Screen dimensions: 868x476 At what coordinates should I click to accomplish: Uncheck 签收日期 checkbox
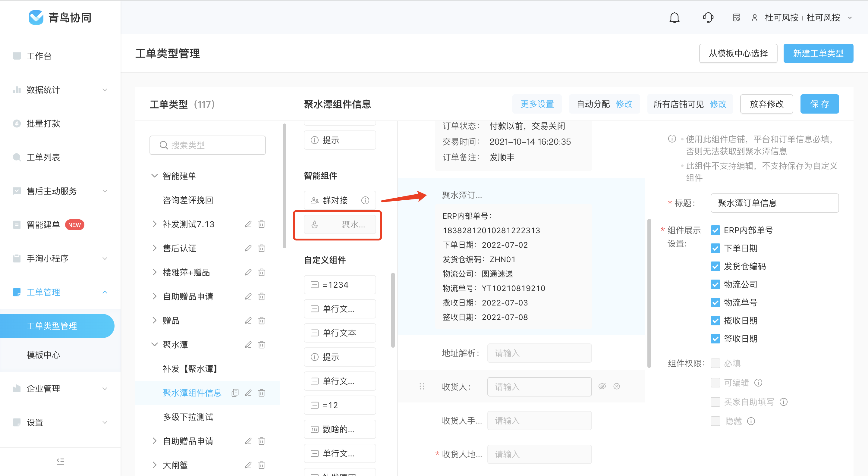click(x=715, y=339)
